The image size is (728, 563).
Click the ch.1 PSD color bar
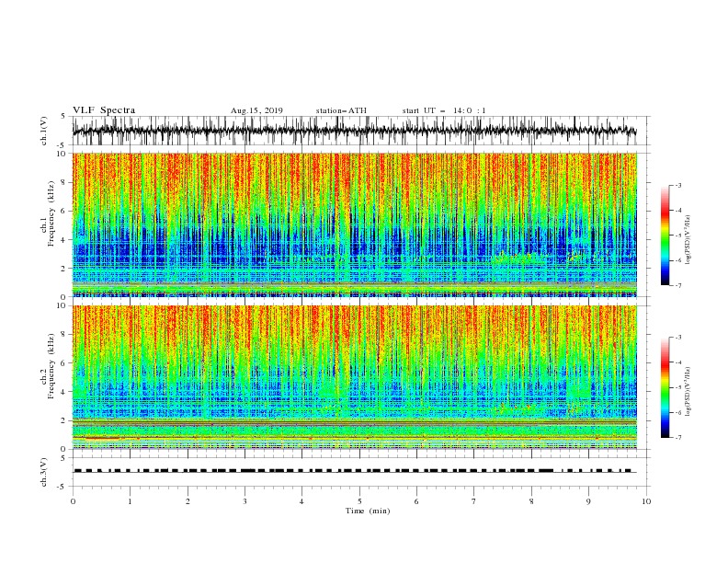click(x=665, y=236)
